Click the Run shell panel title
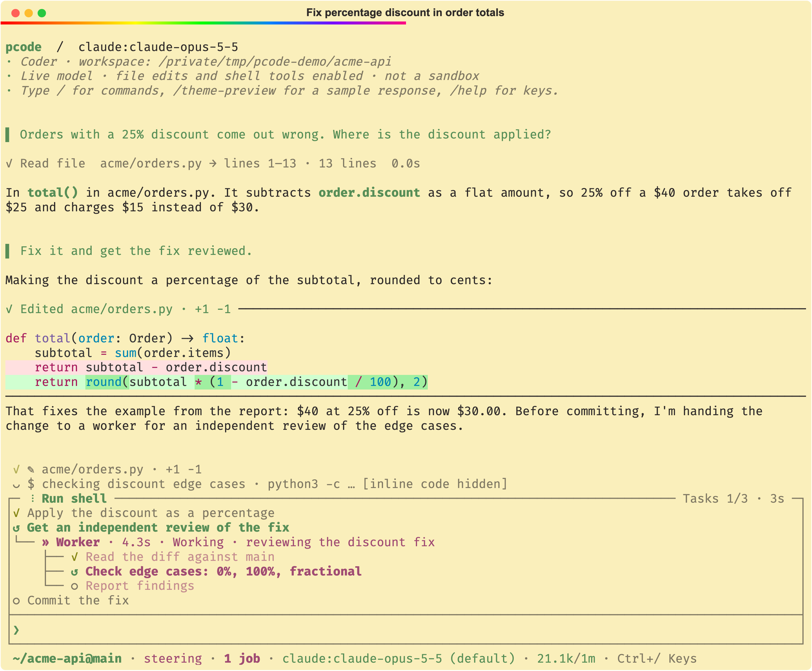The image size is (812, 671). [74, 498]
